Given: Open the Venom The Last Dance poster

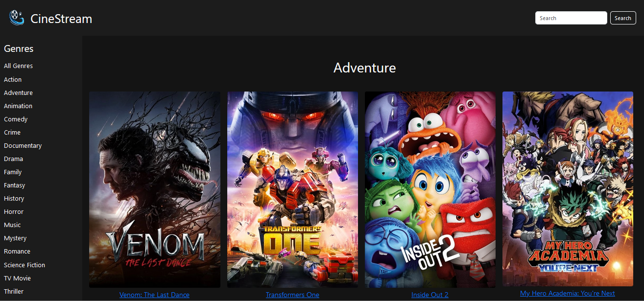Looking at the screenshot, I should click(155, 189).
